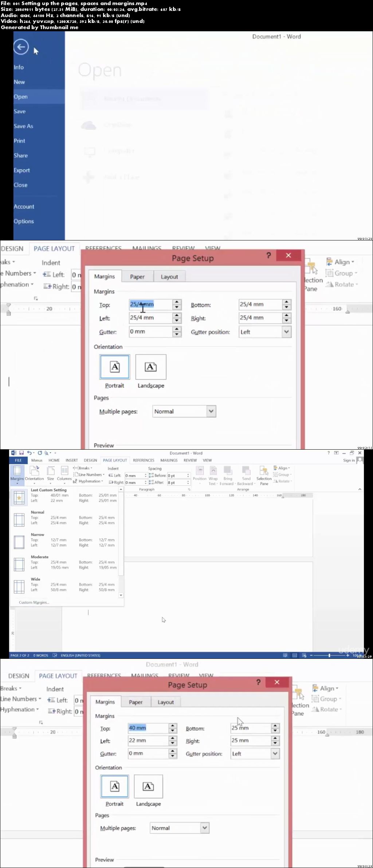Collapse the ribbon with the caret arrow
This screenshot has height=868, width=373.
point(360,489)
